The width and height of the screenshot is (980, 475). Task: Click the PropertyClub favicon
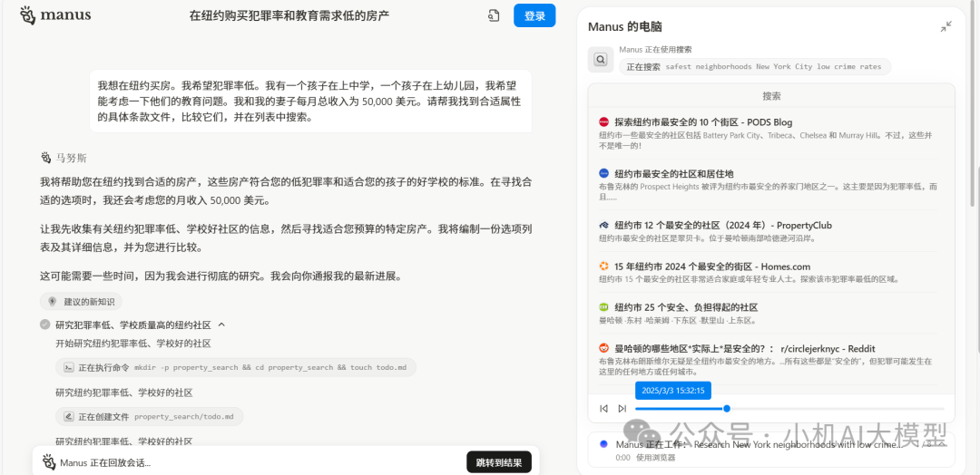tap(603, 225)
